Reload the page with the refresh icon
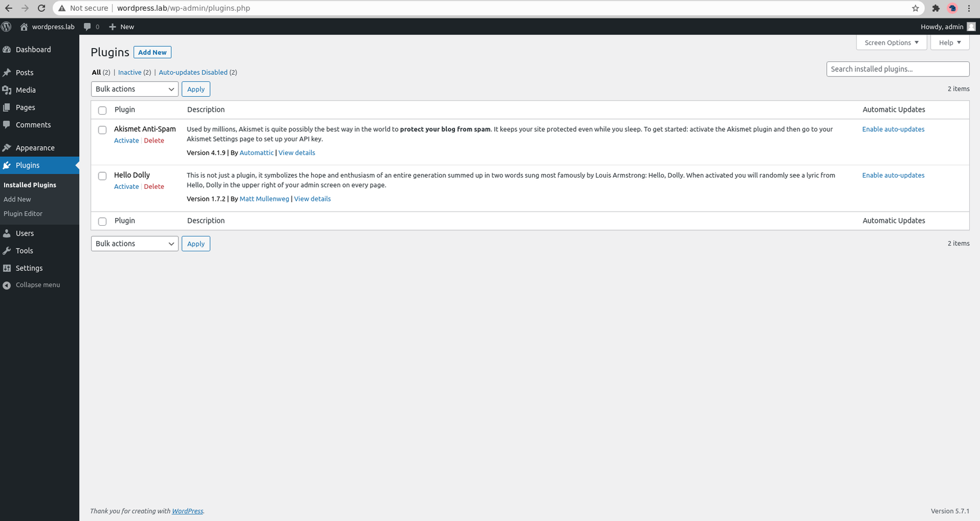Viewport: 980px width, 521px height. click(42, 8)
